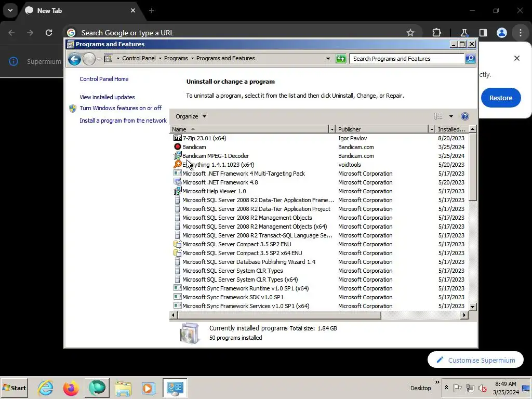Select the Bandicam red record icon
532x399 pixels.
tap(178, 147)
